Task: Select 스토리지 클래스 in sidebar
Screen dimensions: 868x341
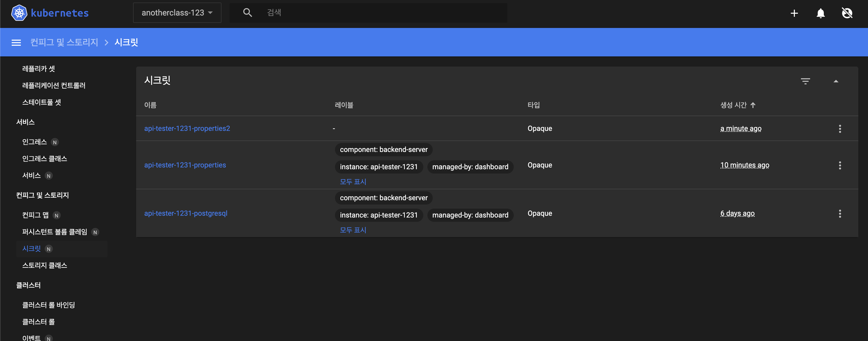Action: (44, 266)
